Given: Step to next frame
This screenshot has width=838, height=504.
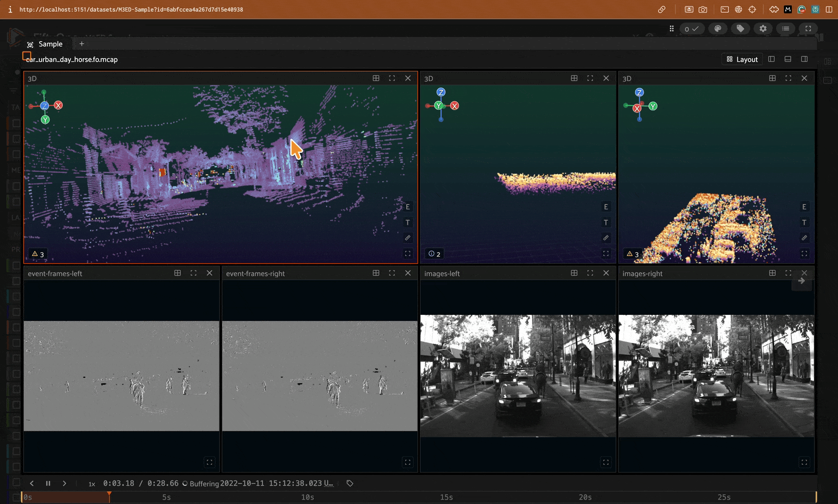Looking at the screenshot, I should (x=64, y=483).
